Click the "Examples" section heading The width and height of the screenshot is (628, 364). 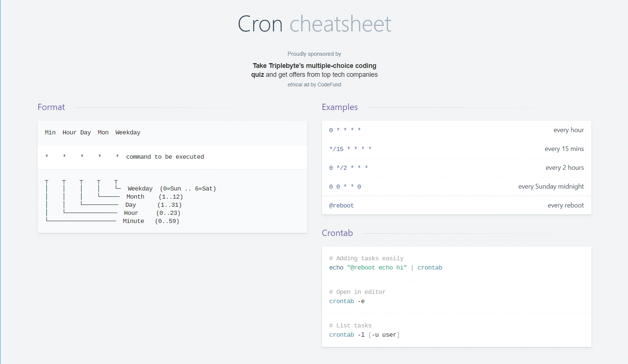click(340, 107)
